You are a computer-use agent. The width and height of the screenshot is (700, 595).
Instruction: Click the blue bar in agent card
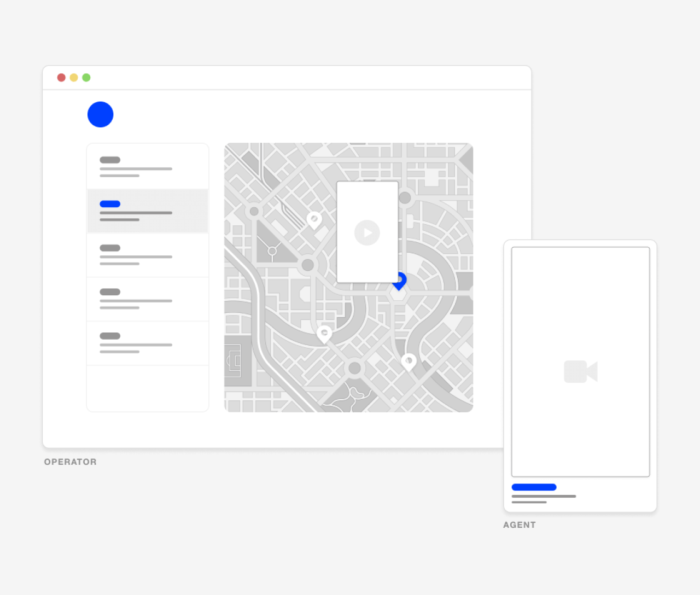click(x=534, y=487)
